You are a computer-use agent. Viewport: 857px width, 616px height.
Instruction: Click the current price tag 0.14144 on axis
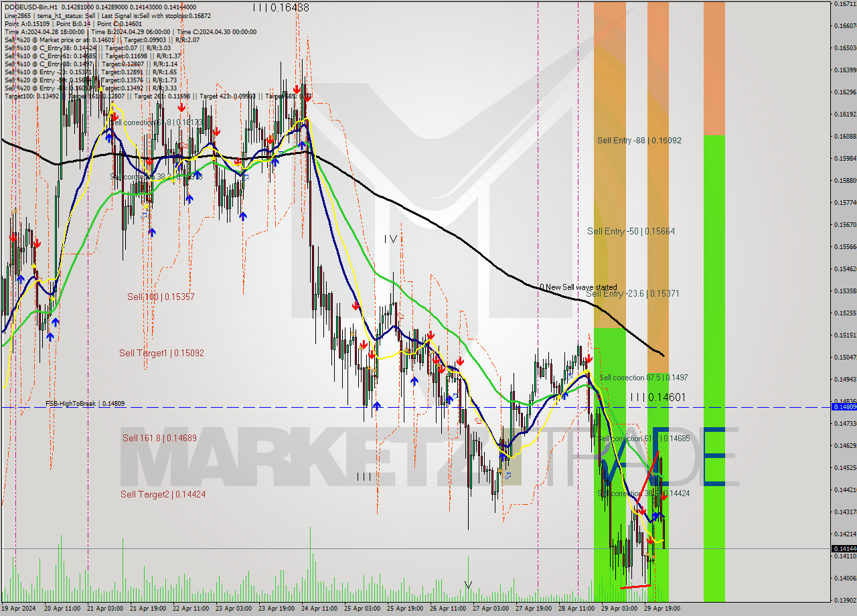[844, 548]
